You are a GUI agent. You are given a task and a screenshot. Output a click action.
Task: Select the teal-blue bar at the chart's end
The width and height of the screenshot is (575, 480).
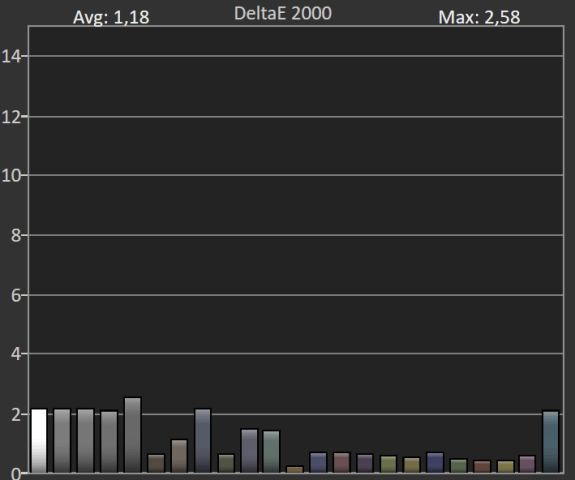(x=550, y=441)
